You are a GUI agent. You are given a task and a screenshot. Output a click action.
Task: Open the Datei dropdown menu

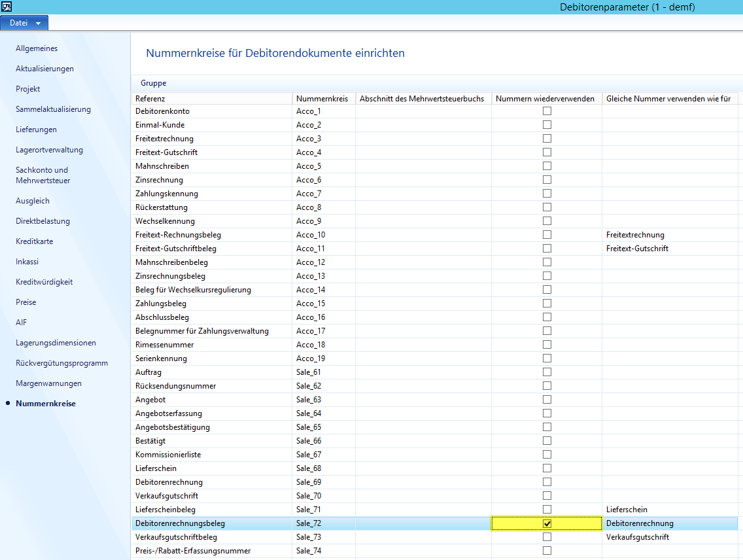(x=24, y=23)
